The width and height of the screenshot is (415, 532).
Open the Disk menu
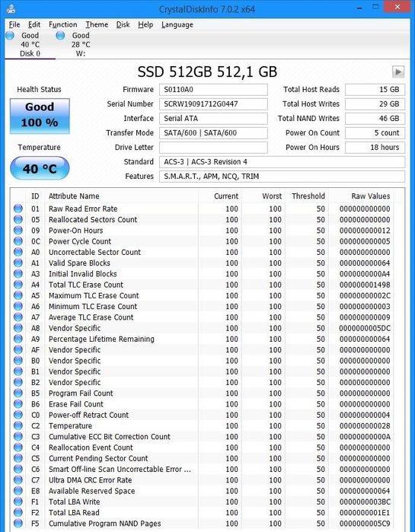point(123,25)
